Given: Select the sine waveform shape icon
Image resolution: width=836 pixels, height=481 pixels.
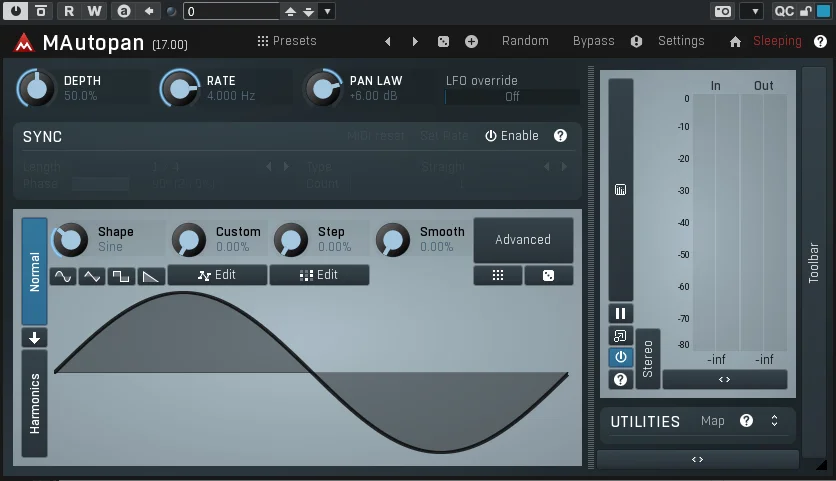Looking at the screenshot, I should (x=63, y=276).
